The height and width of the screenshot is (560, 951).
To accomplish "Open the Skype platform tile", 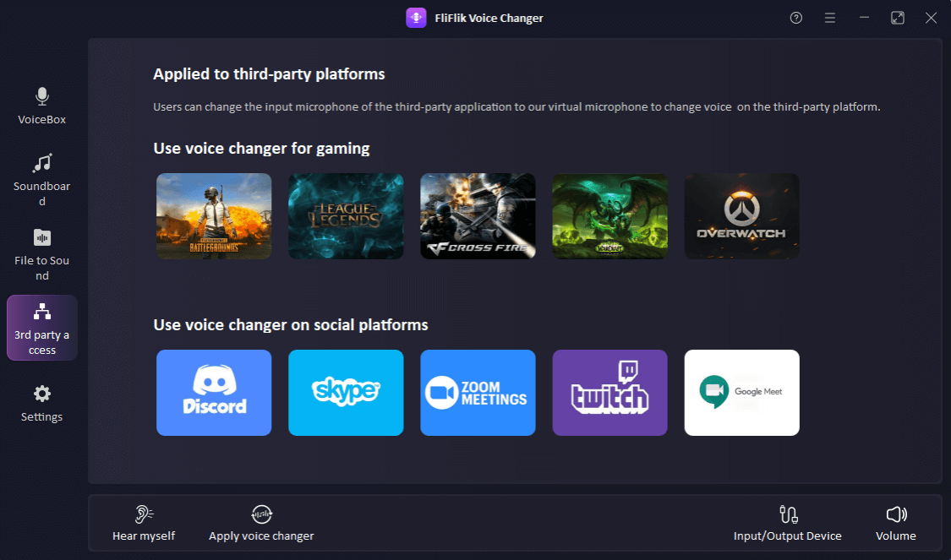I will point(346,393).
